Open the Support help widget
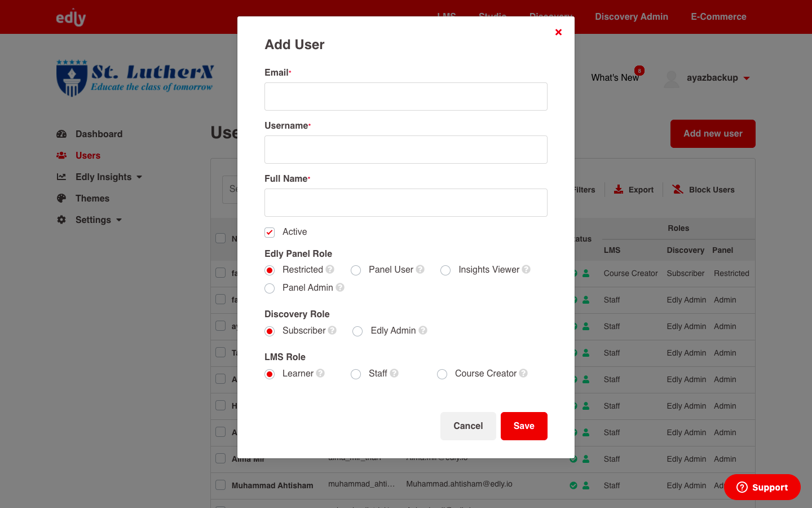This screenshot has width=812, height=508. point(761,487)
